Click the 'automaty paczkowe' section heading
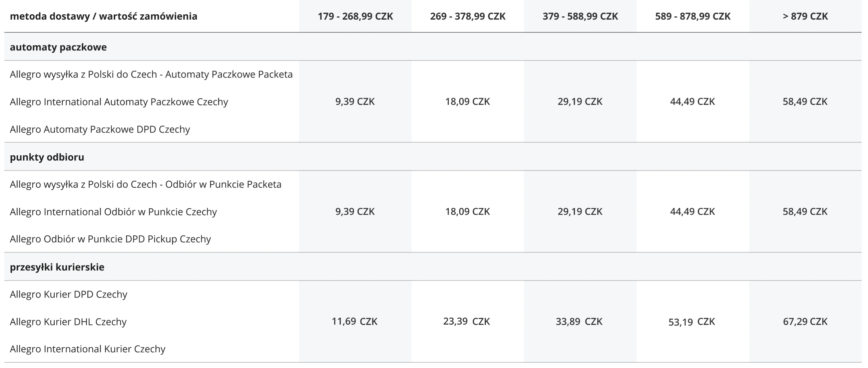The width and height of the screenshot is (868, 368). 58,47
